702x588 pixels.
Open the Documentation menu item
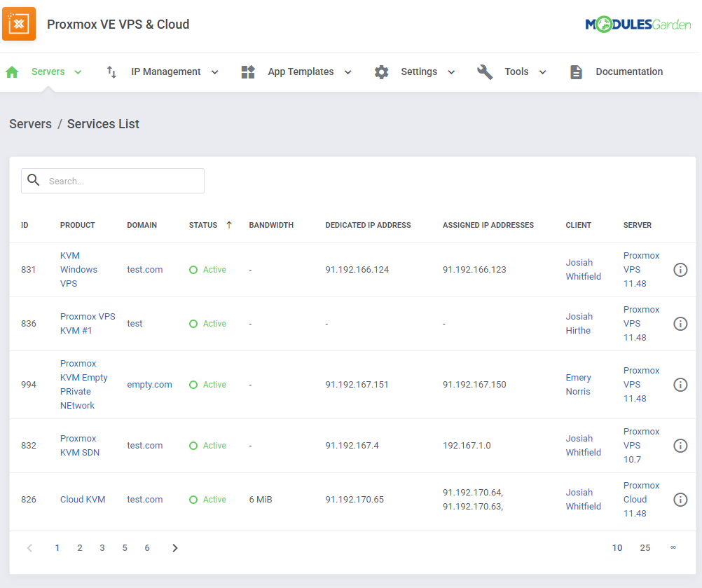pos(629,71)
